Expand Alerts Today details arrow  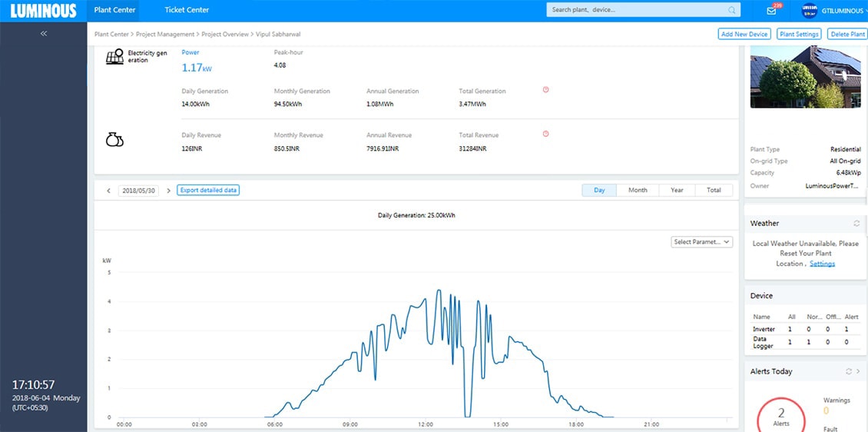click(x=859, y=371)
